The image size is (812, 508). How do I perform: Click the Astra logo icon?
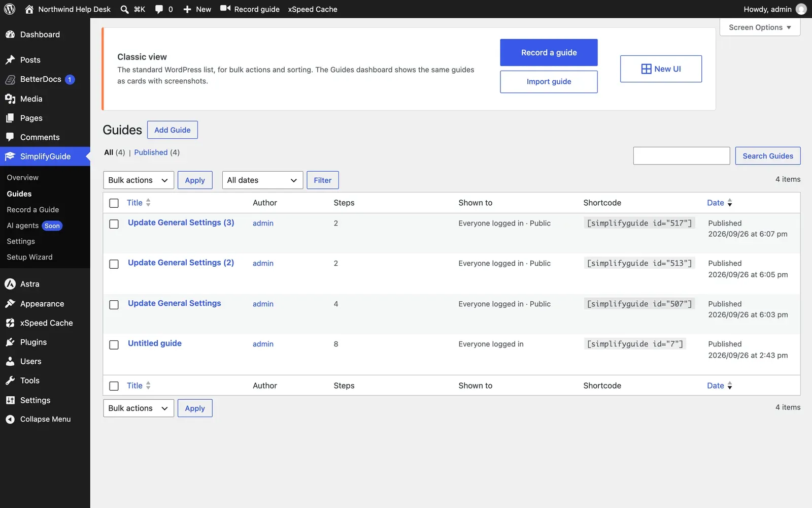tap(10, 284)
